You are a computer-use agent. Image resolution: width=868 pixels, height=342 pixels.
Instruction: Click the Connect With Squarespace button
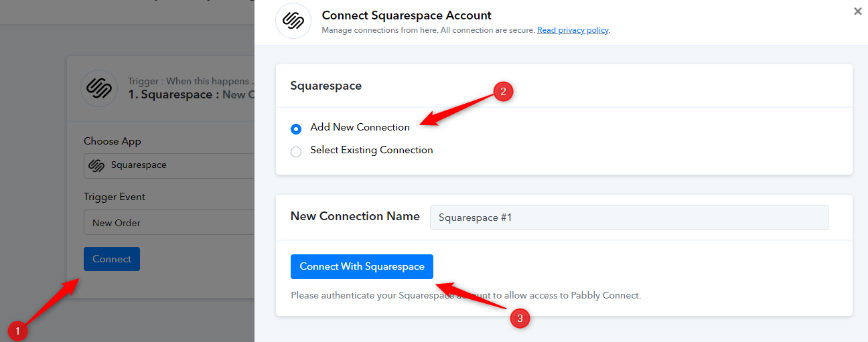click(x=362, y=266)
